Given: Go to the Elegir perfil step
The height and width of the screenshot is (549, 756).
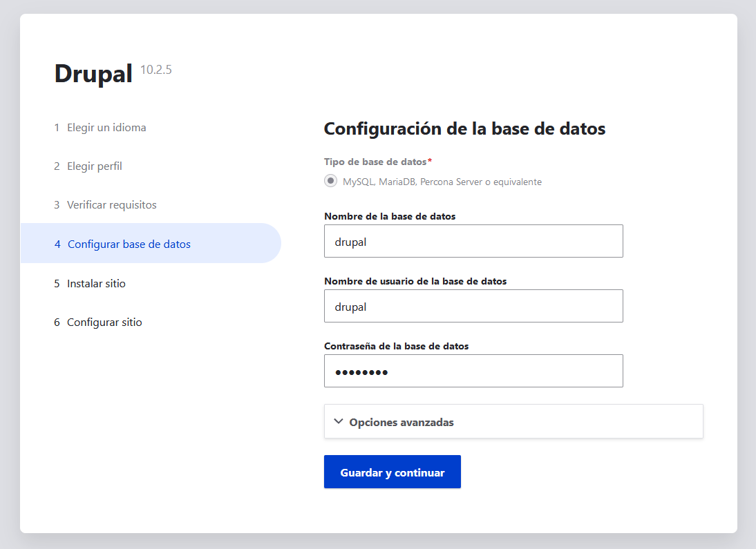Looking at the screenshot, I should (95, 166).
